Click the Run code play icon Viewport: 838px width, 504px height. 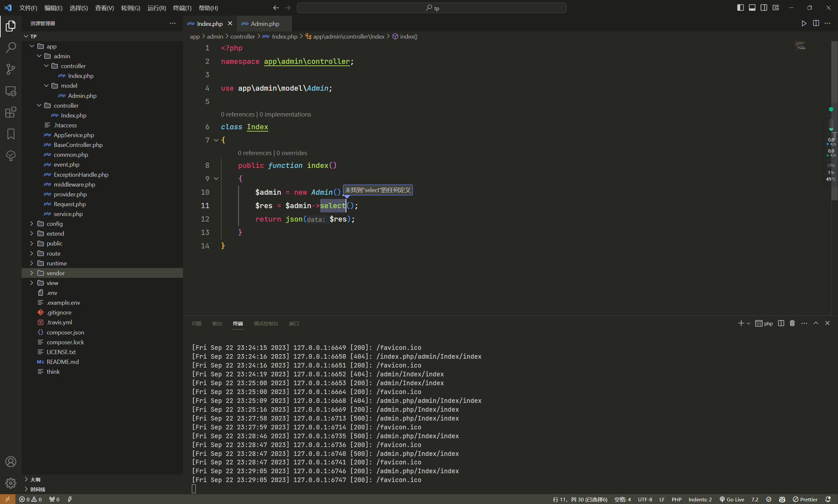[x=804, y=24]
